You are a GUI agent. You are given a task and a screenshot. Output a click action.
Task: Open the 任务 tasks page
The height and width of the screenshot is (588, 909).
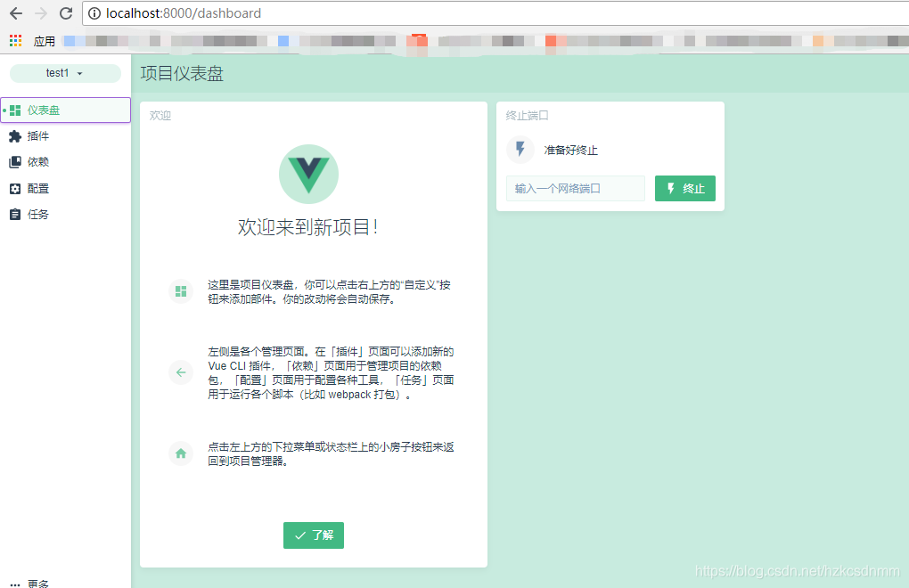pyautogui.click(x=66, y=215)
